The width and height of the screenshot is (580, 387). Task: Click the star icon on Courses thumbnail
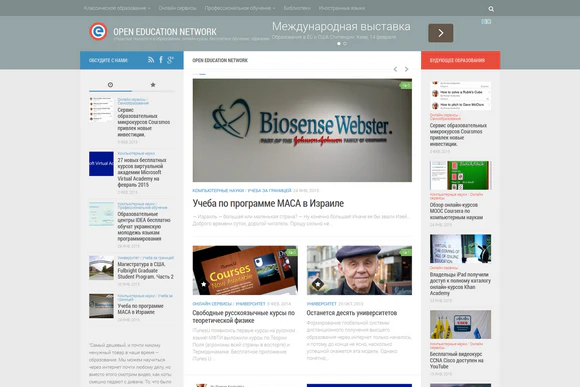point(203,284)
